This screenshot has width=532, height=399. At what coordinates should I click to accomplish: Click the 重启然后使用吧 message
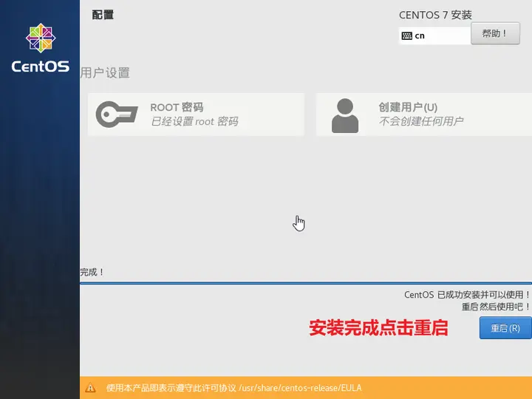[x=496, y=307]
